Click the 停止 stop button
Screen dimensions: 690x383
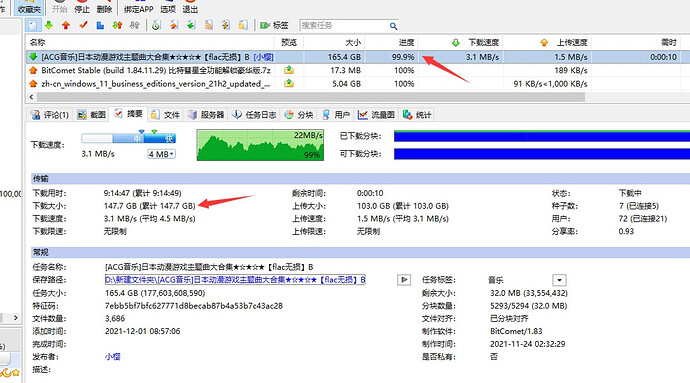(x=82, y=7)
